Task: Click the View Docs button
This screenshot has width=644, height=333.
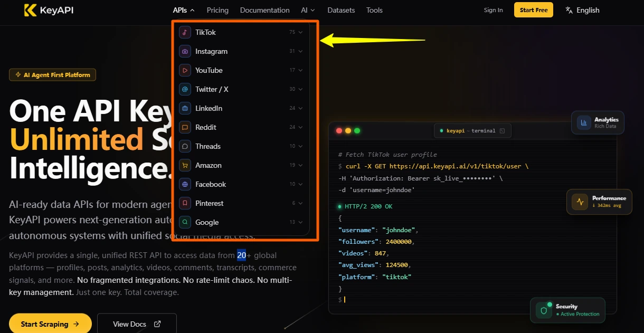Action: tap(137, 324)
